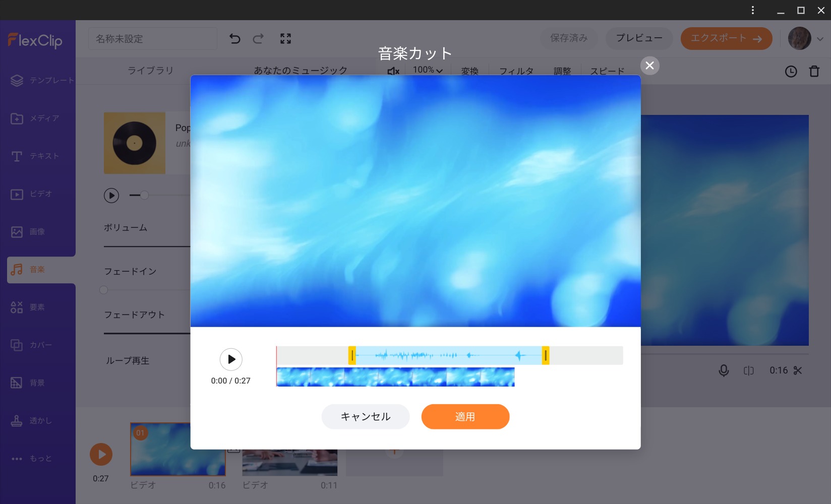Toggle fullscreen expand icon

click(285, 39)
